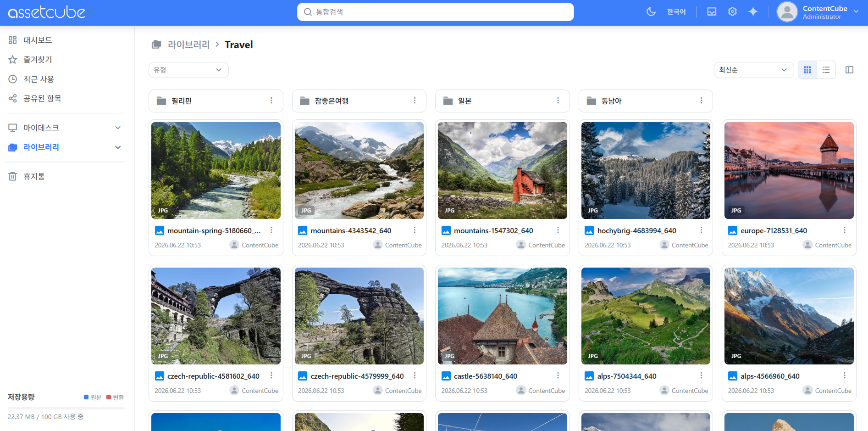Open more options for czech-republic-4581602_640
The width and height of the screenshot is (868, 431).
pos(271,375)
